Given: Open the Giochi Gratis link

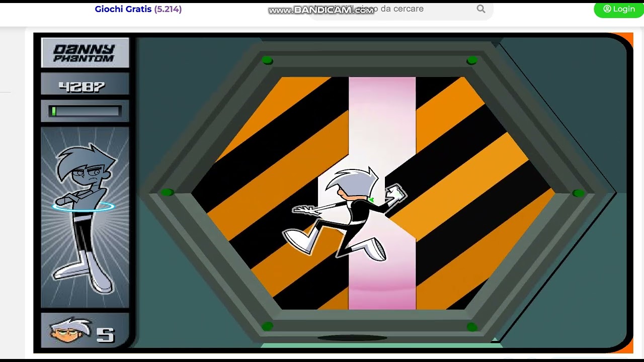Looking at the screenshot, I should click(x=138, y=9).
